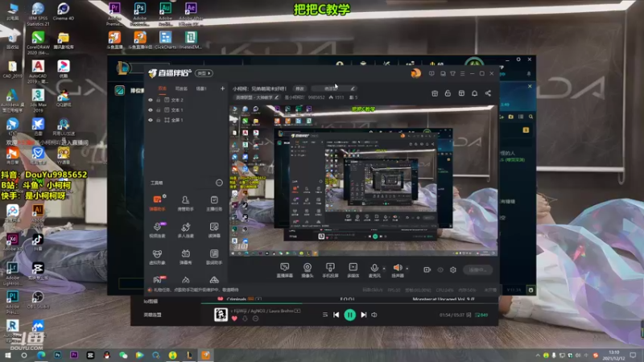Viewport: 644px width, 362px height.
Task: Open Microsoft Edge from the taskbar
Action: (x=41, y=355)
